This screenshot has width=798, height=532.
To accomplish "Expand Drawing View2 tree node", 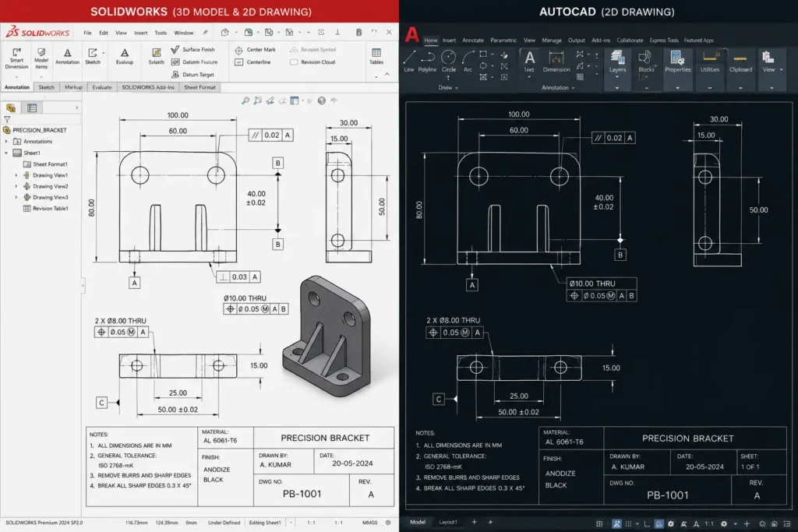I will (16, 186).
